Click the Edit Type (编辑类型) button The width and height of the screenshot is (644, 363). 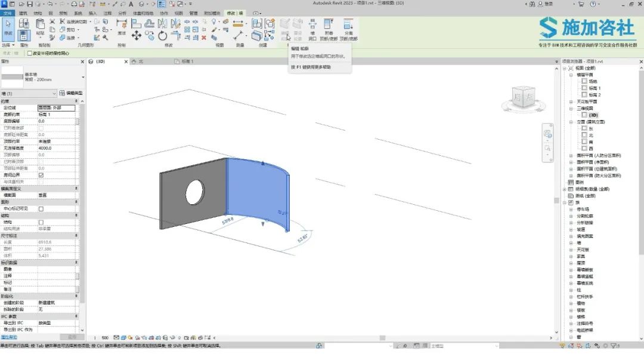(71, 93)
